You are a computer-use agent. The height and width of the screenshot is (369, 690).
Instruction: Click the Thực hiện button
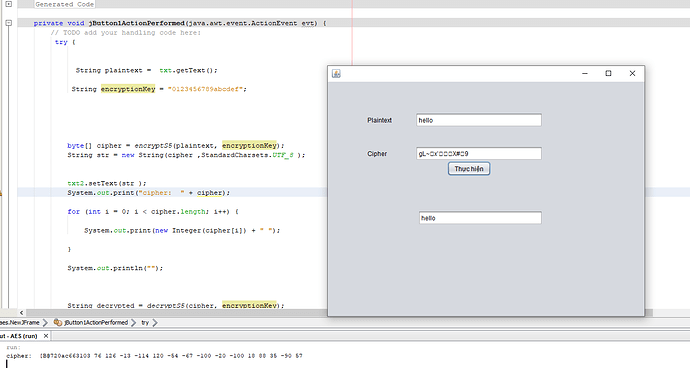click(469, 169)
